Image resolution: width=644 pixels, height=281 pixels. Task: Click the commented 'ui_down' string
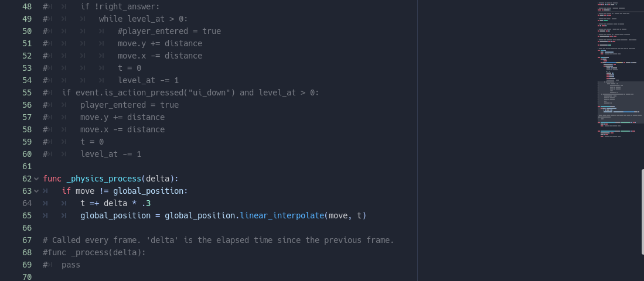(209, 92)
